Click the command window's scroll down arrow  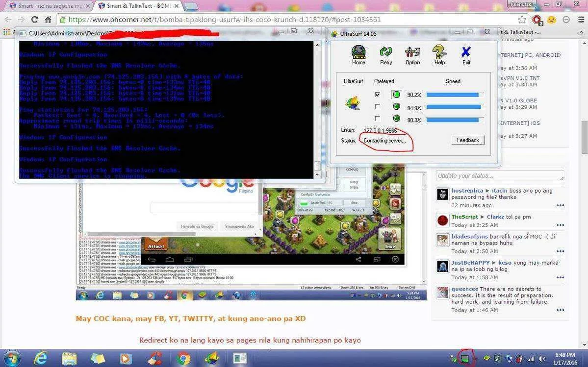click(x=317, y=174)
